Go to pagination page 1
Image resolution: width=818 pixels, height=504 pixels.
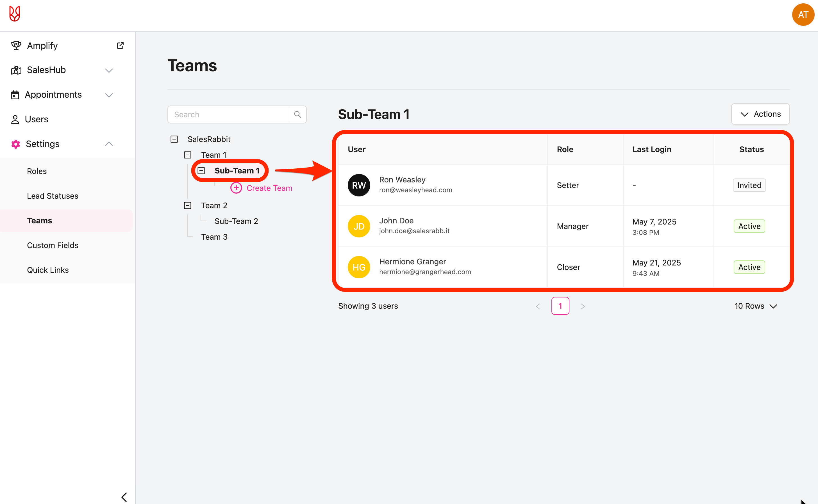point(560,306)
